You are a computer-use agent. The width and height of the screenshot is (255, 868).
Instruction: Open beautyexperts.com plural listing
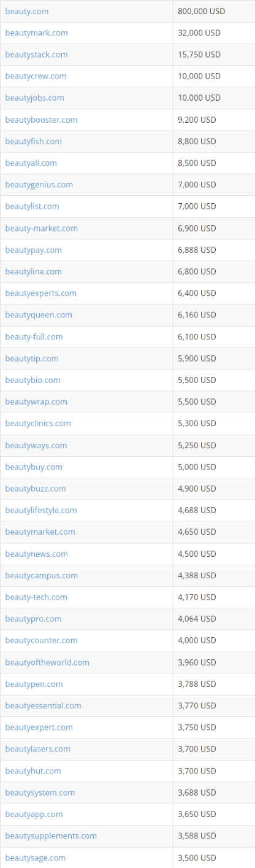click(x=40, y=293)
